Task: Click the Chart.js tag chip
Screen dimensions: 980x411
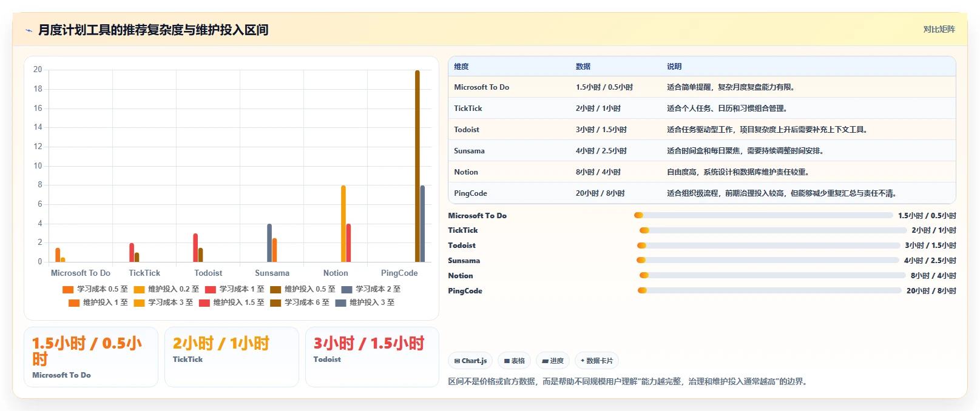Action: point(470,361)
